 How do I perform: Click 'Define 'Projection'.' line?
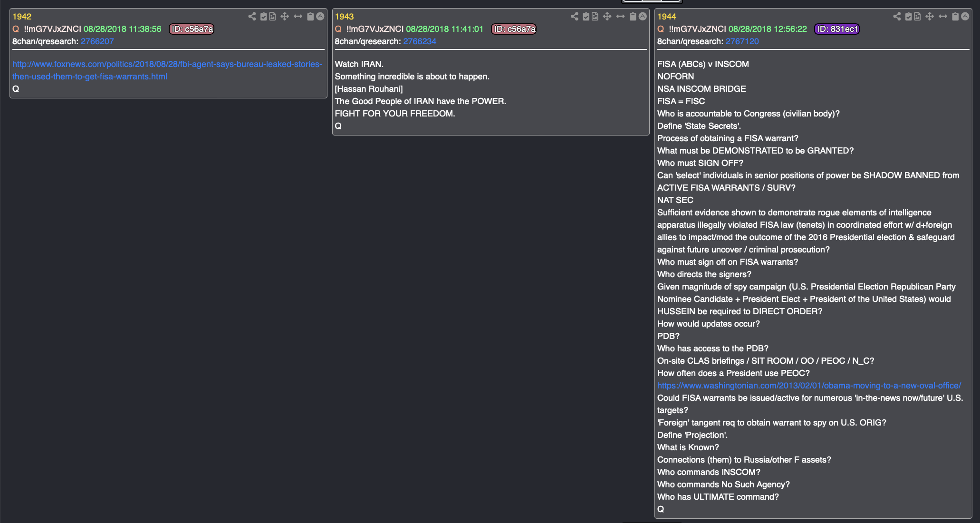click(x=692, y=435)
